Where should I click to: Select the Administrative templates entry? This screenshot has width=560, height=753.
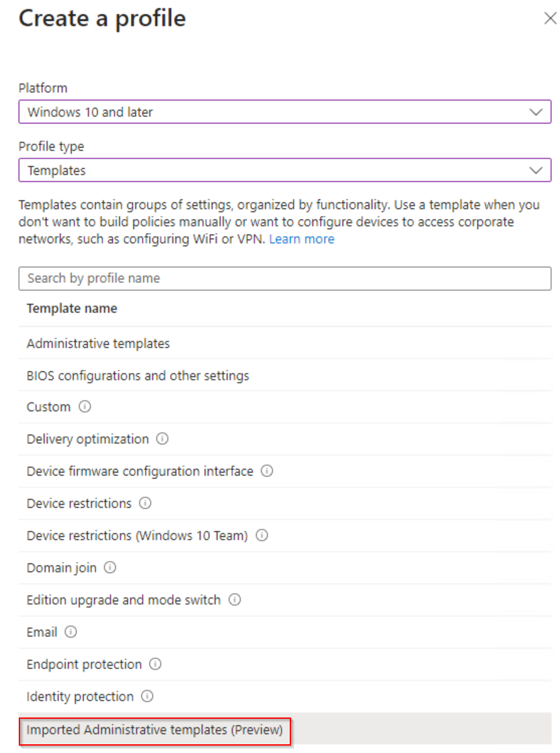point(285,343)
